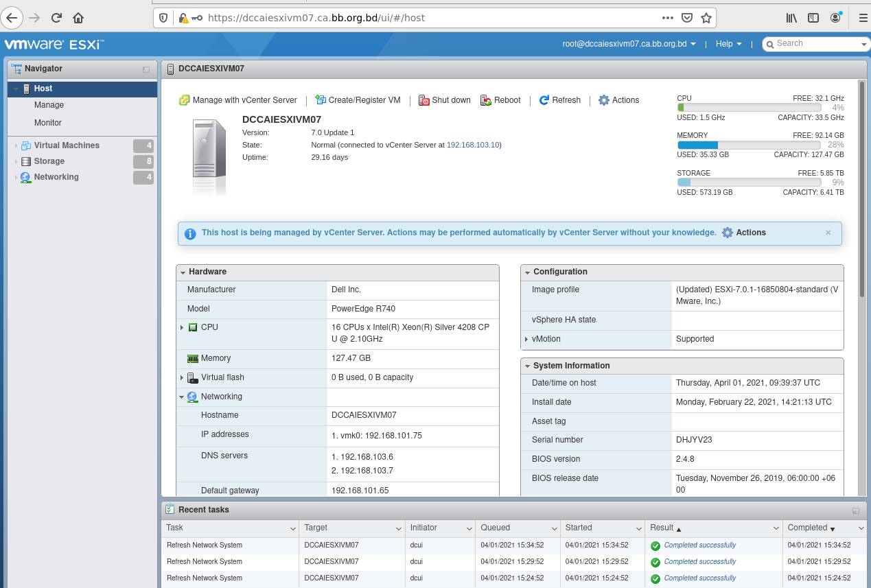The width and height of the screenshot is (871, 588).
Task: Click the Storage navigator icon
Action: pyautogui.click(x=26, y=161)
